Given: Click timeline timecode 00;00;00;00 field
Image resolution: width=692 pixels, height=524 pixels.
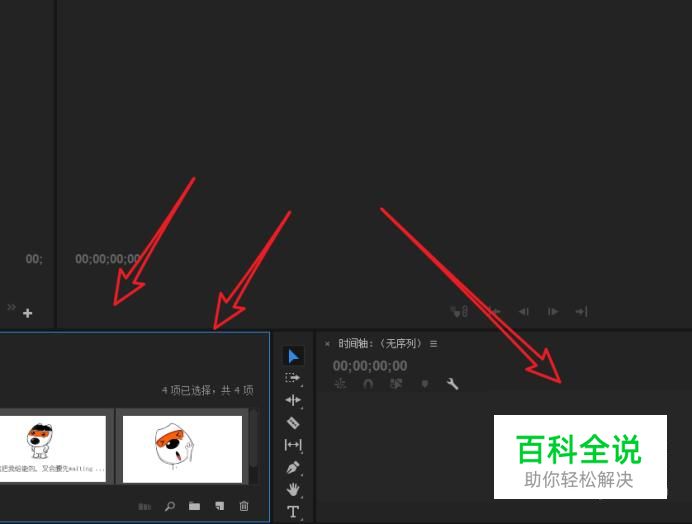Looking at the screenshot, I should 370,366.
